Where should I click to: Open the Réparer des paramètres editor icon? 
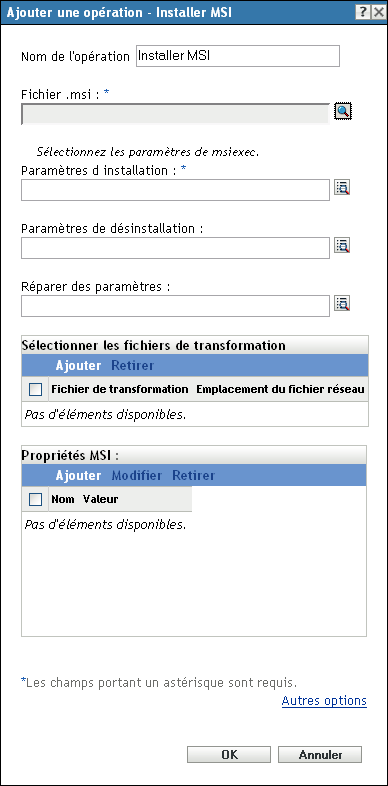pos(342,304)
